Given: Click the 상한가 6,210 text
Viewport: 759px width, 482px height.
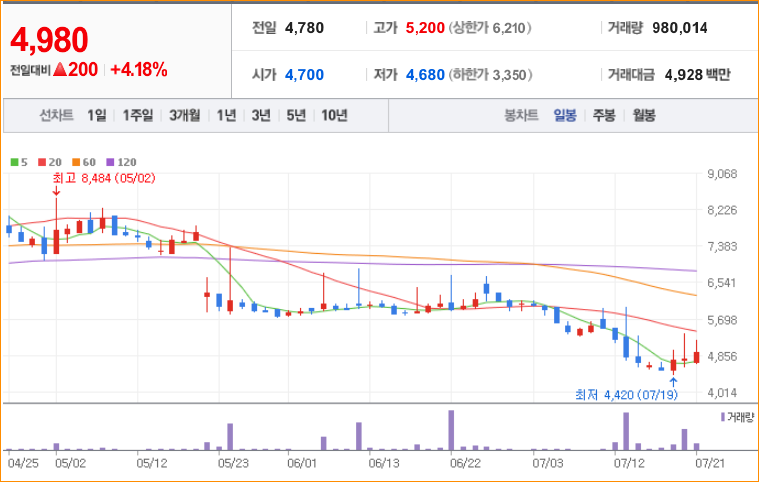Looking at the screenshot, I should pyautogui.click(x=490, y=28).
